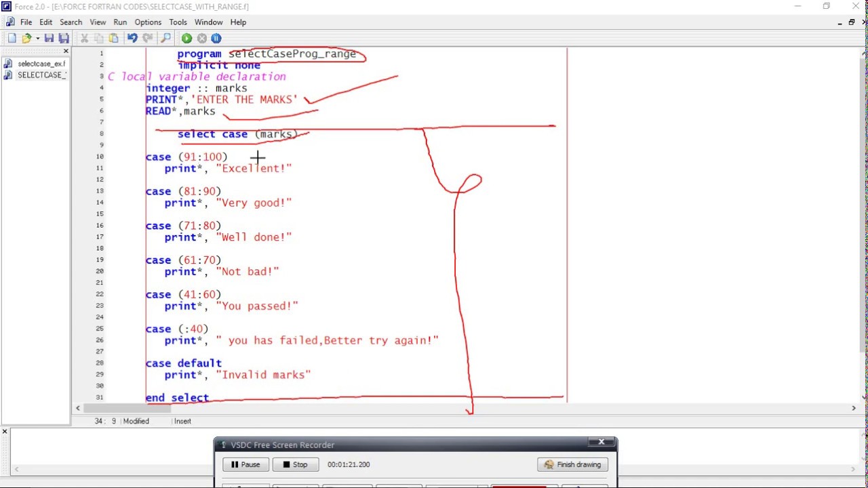Undo the last edit
The height and width of the screenshot is (488, 868).
click(x=132, y=39)
